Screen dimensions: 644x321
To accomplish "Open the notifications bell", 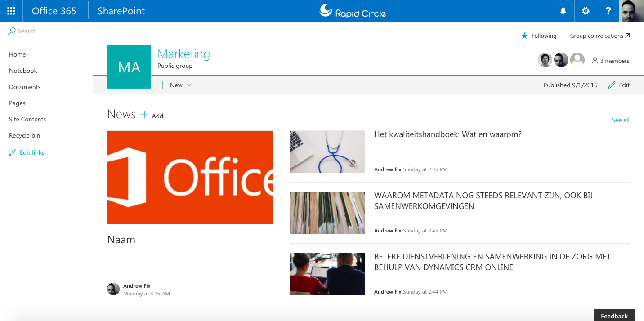I will [x=563, y=11].
